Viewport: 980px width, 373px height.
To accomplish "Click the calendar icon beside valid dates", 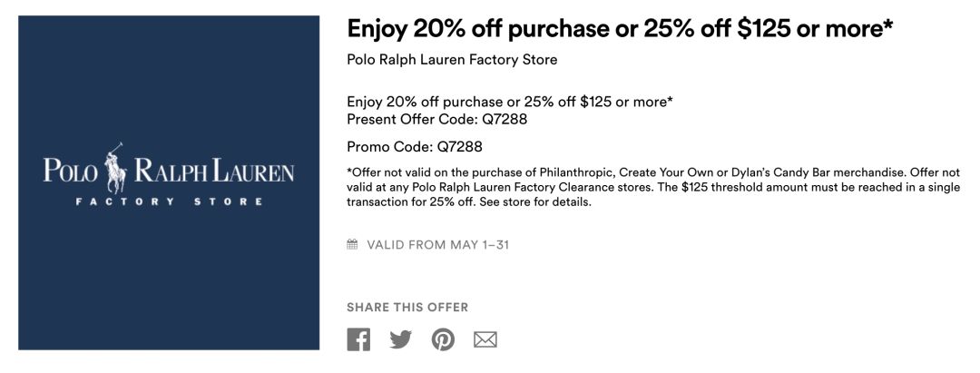I will point(352,244).
